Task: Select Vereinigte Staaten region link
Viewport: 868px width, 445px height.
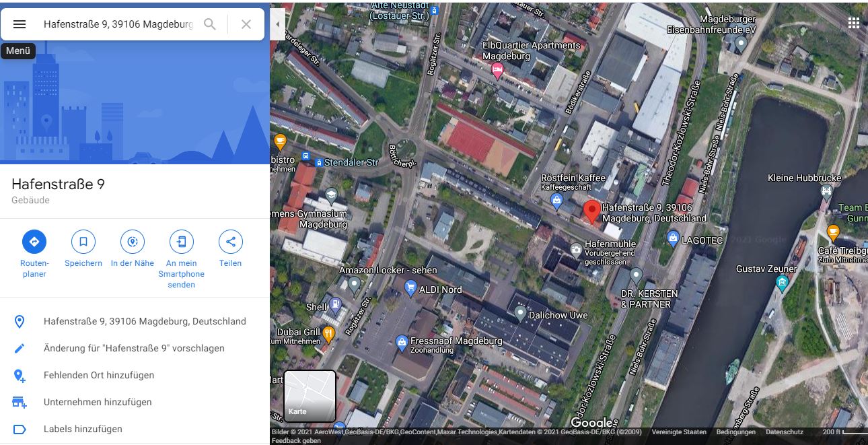Action: [679, 432]
